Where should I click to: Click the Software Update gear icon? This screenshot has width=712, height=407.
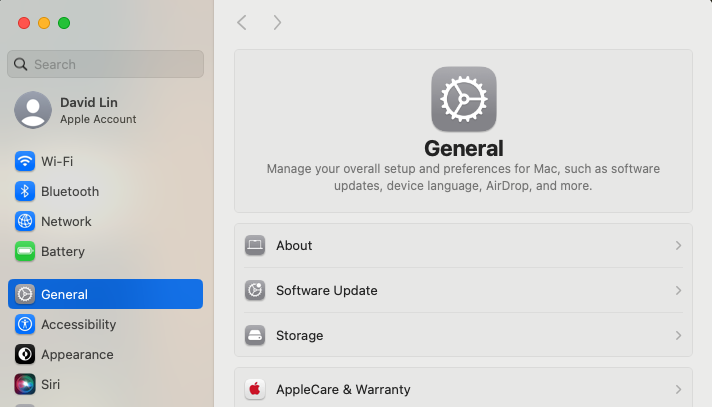click(x=255, y=290)
